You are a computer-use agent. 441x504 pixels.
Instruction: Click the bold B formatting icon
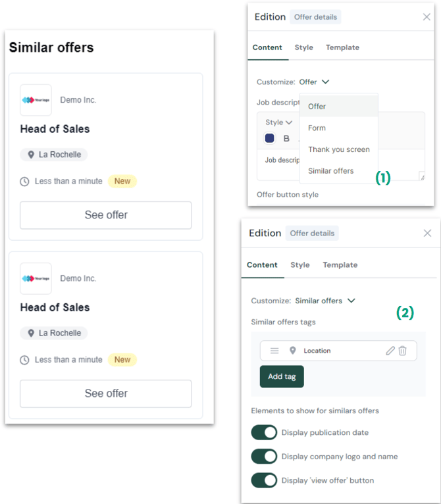pos(286,138)
